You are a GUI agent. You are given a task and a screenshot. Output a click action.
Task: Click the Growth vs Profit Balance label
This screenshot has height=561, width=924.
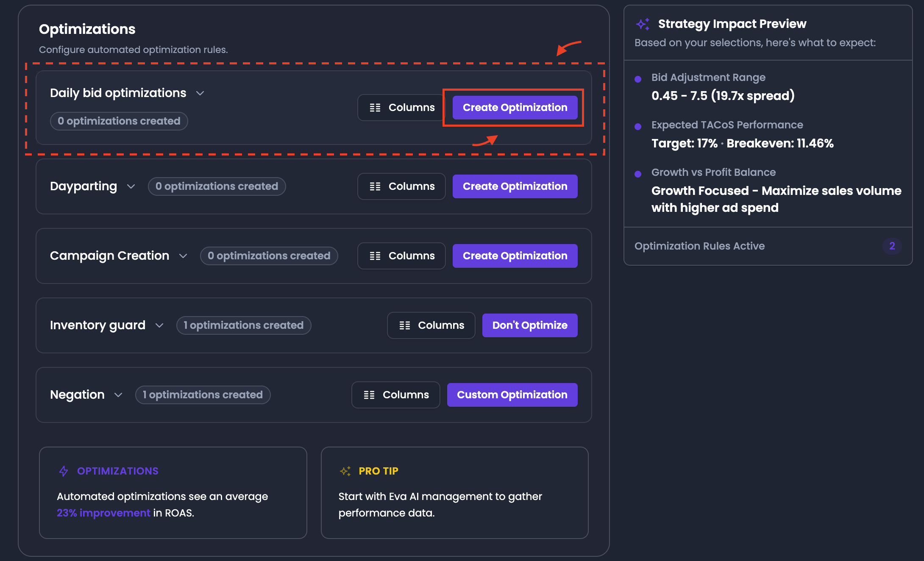tap(714, 172)
